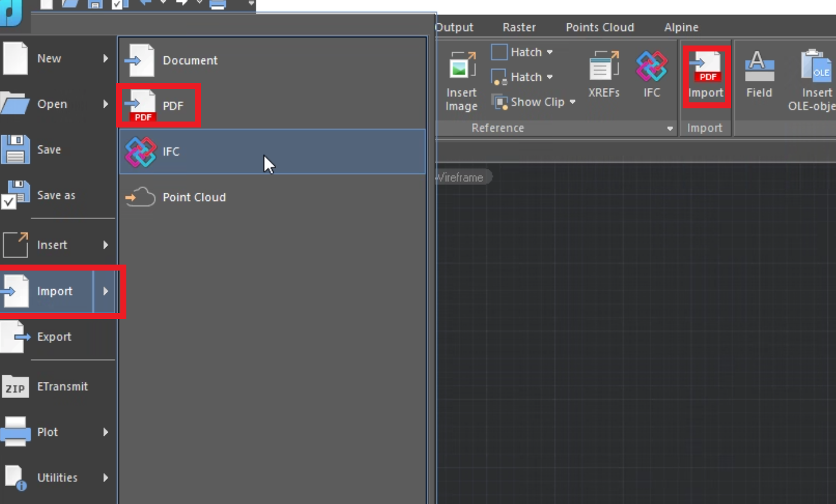Viewport: 836px width, 504px height.
Task: Click the Insert Image icon
Action: click(462, 67)
